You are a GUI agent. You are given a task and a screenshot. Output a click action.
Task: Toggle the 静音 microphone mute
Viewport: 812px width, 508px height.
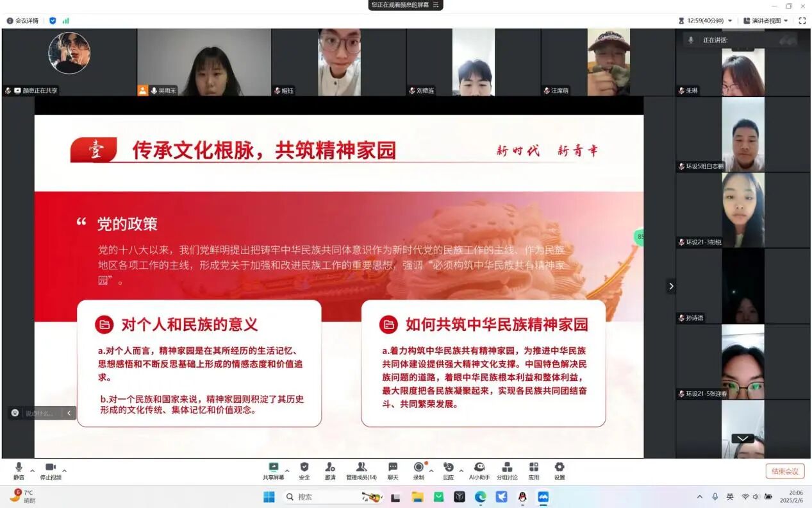[19, 470]
